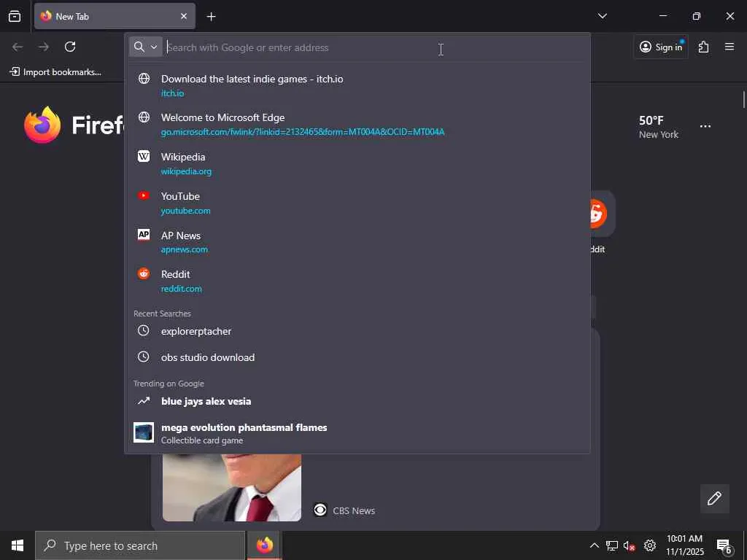The height and width of the screenshot is (560, 747).
Task: Click the CBS News eye logo
Action: (320, 510)
